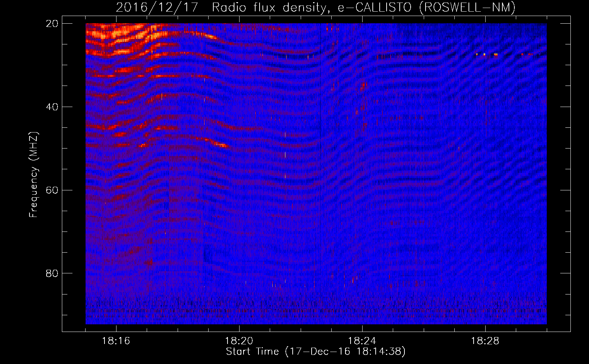This screenshot has height=364, width=589.
Task: Click the 'Frequency (MHZ)' axis label
Action: pos(33,175)
